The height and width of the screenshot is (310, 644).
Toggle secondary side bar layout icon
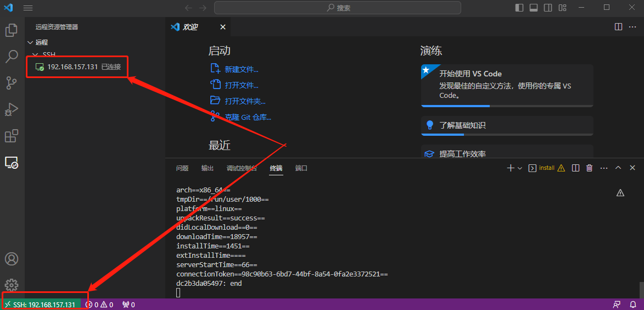tap(548, 8)
